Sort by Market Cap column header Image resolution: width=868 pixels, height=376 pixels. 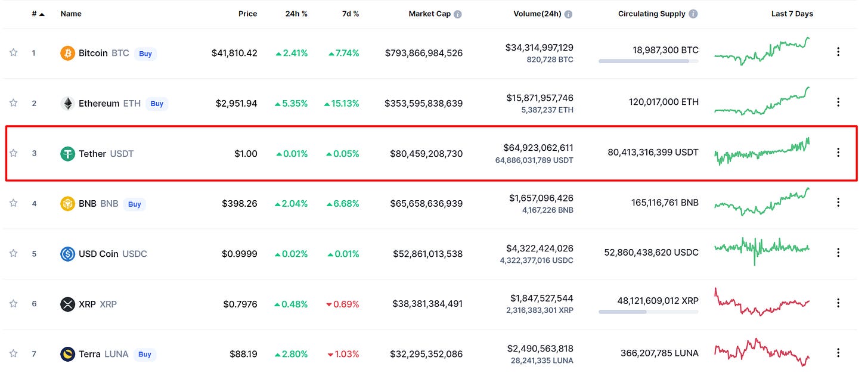429,14
